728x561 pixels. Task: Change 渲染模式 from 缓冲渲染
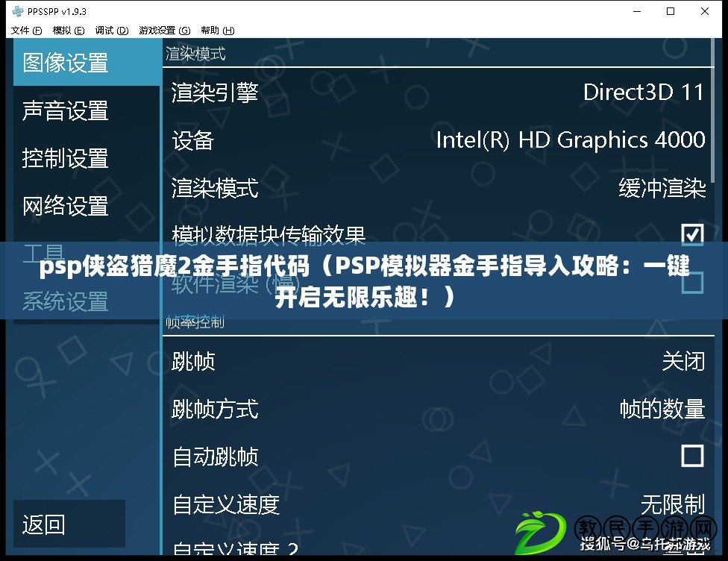tap(438, 188)
